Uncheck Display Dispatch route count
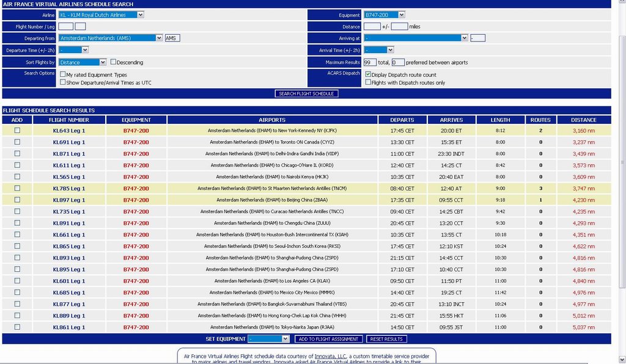The height and width of the screenshot is (364, 626). tap(368, 74)
